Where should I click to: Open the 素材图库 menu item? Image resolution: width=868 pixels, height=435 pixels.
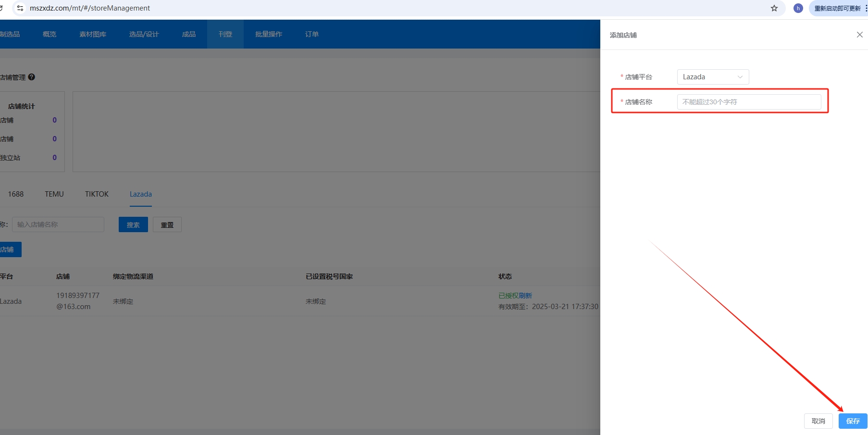coord(93,34)
